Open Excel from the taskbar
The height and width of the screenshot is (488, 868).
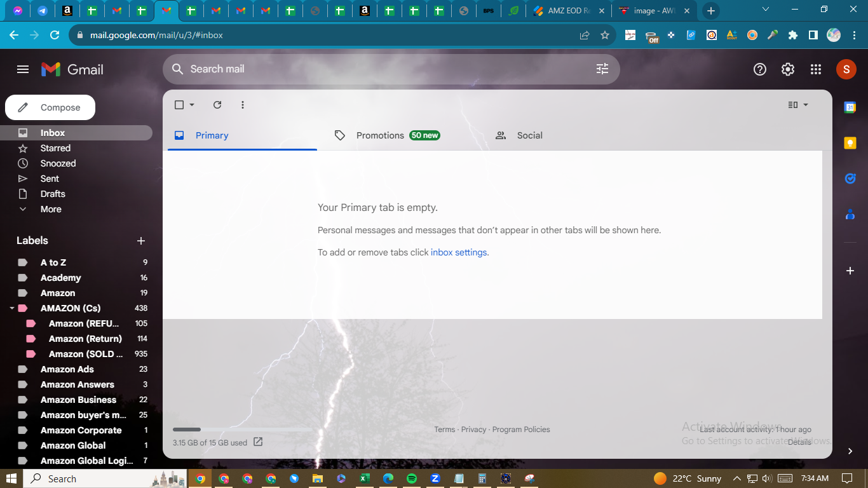coord(365,478)
